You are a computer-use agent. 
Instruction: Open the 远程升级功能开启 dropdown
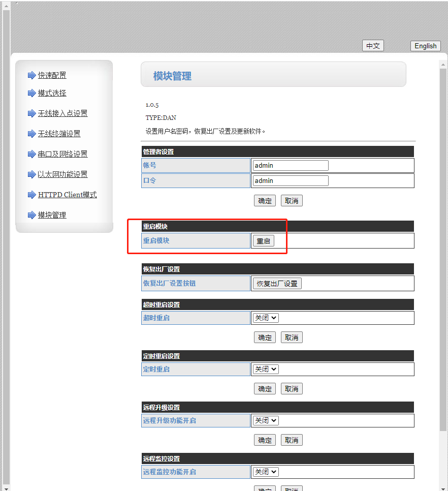pyautogui.click(x=266, y=420)
